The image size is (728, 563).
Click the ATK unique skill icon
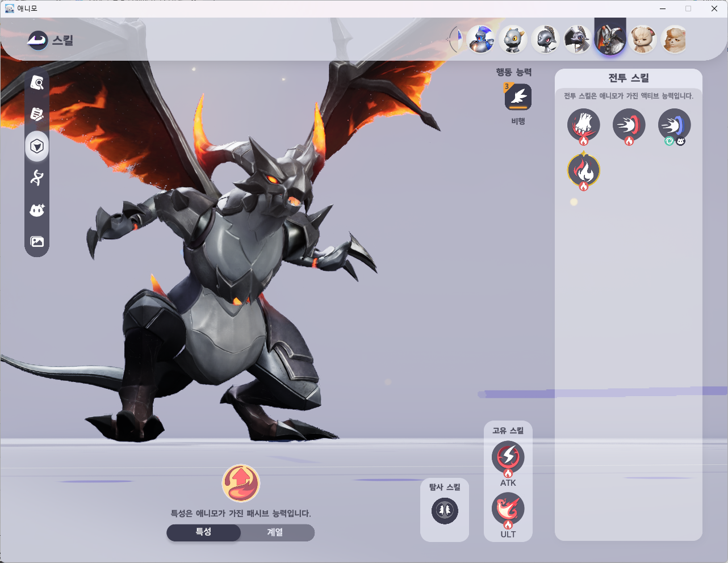[508, 458]
